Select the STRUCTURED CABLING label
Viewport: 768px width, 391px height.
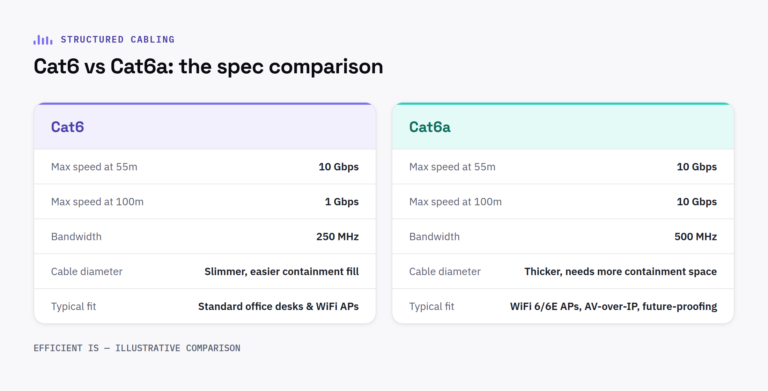(118, 40)
